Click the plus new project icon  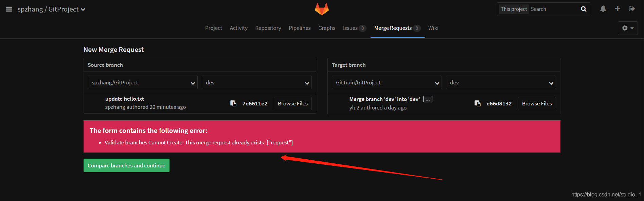(x=618, y=9)
